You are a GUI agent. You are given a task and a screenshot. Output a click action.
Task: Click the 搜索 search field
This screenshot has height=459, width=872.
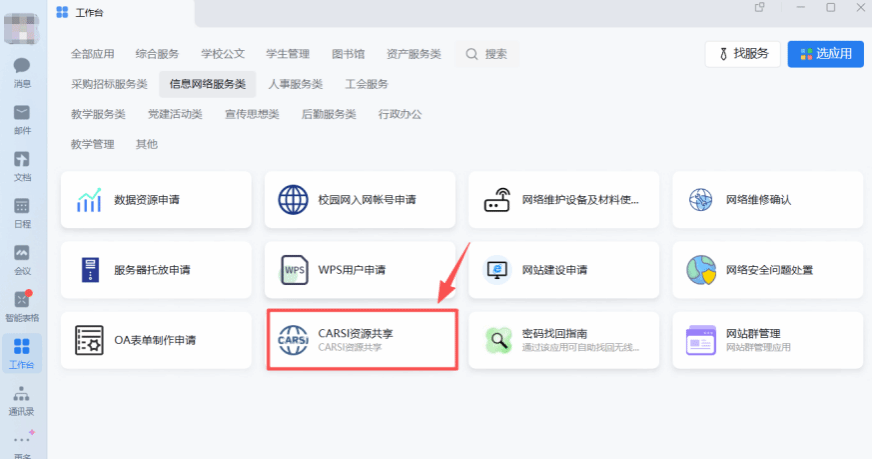[488, 54]
